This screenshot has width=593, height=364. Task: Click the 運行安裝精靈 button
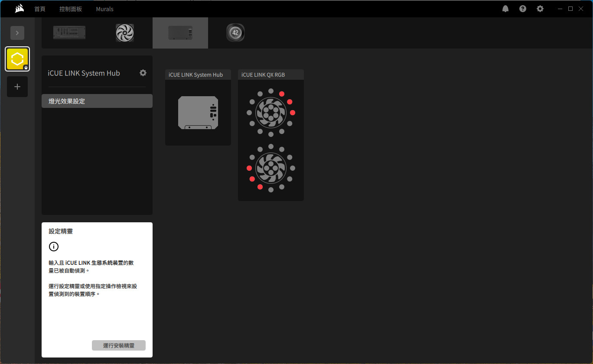click(x=119, y=345)
